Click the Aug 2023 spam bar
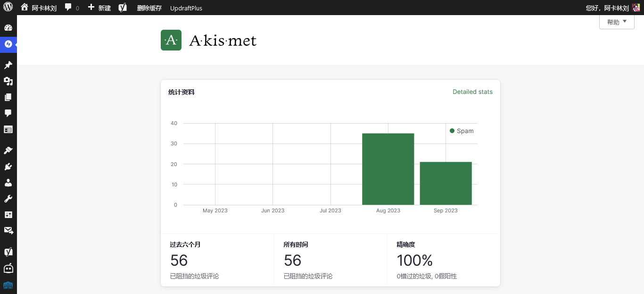Image resolution: width=644 pixels, height=294 pixels. tap(388, 169)
